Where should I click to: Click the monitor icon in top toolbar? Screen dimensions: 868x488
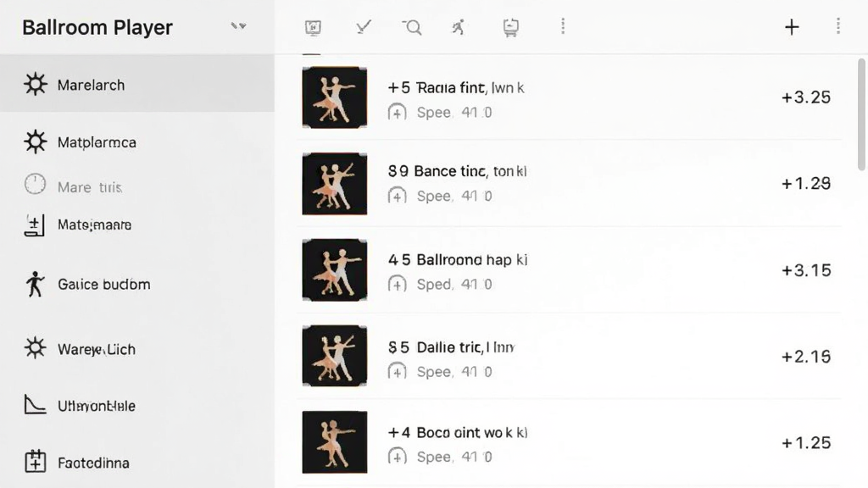pyautogui.click(x=313, y=27)
